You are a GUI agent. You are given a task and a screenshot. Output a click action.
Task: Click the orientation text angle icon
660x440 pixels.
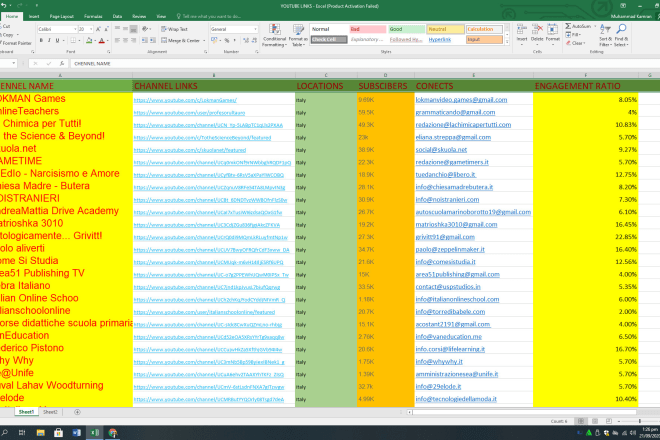tap(145, 29)
